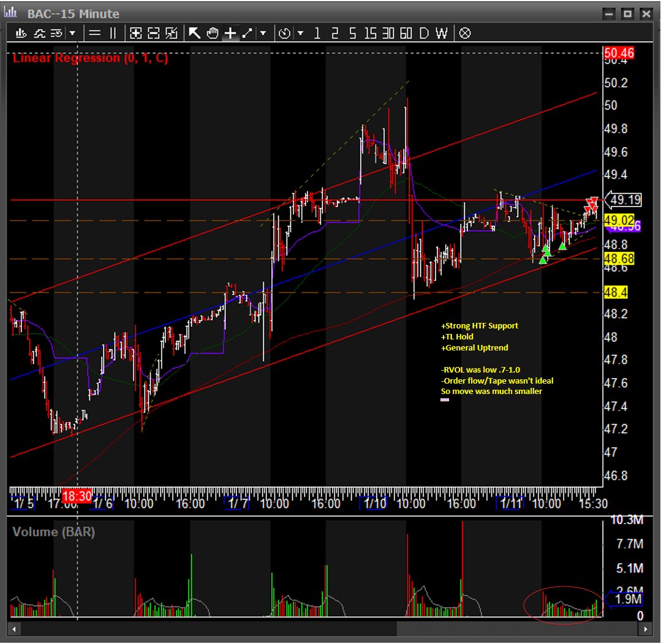Select the arrow pointer tool
661x644 pixels.
click(194, 33)
